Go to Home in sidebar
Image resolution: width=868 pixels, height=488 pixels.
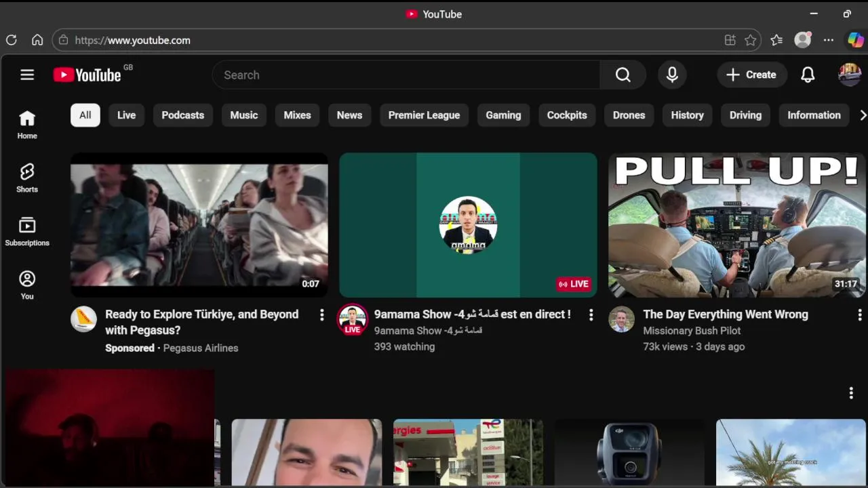coord(27,125)
